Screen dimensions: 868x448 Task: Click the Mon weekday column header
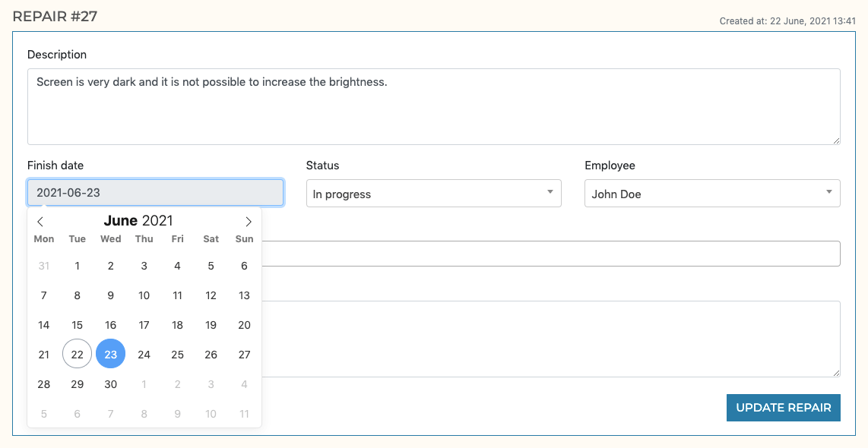click(x=43, y=238)
